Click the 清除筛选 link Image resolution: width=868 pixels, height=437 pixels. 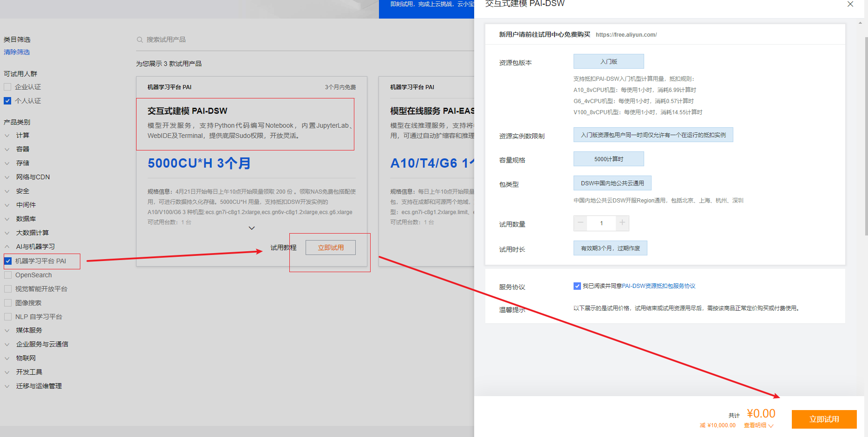click(x=17, y=52)
